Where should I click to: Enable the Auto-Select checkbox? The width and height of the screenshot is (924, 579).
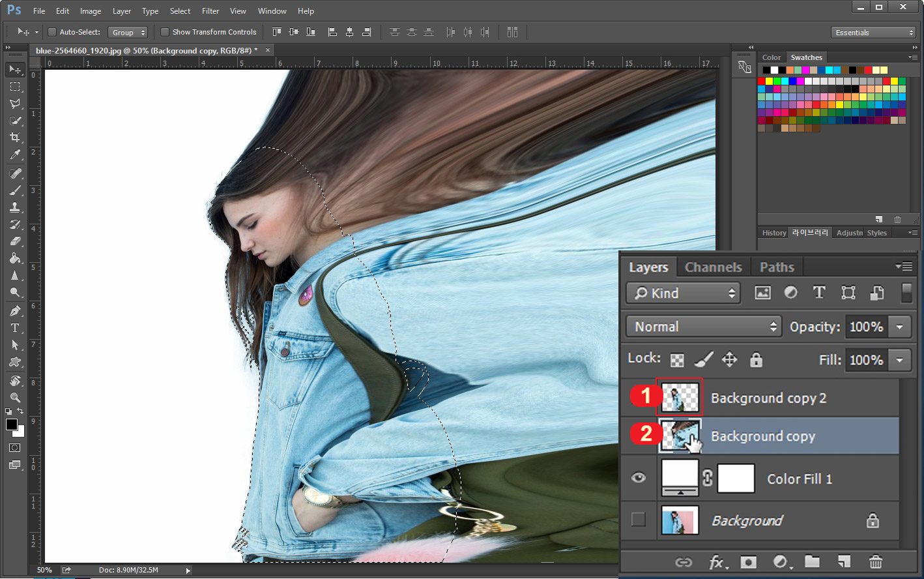[53, 32]
